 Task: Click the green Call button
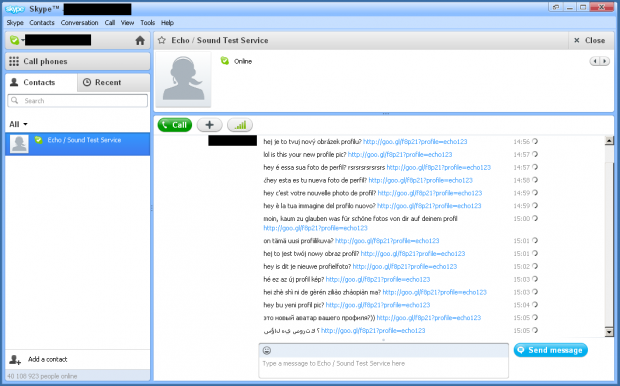pos(175,125)
